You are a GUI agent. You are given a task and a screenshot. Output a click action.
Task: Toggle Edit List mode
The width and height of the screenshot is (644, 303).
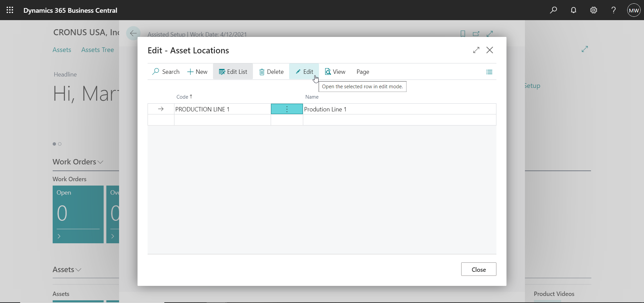tap(233, 71)
